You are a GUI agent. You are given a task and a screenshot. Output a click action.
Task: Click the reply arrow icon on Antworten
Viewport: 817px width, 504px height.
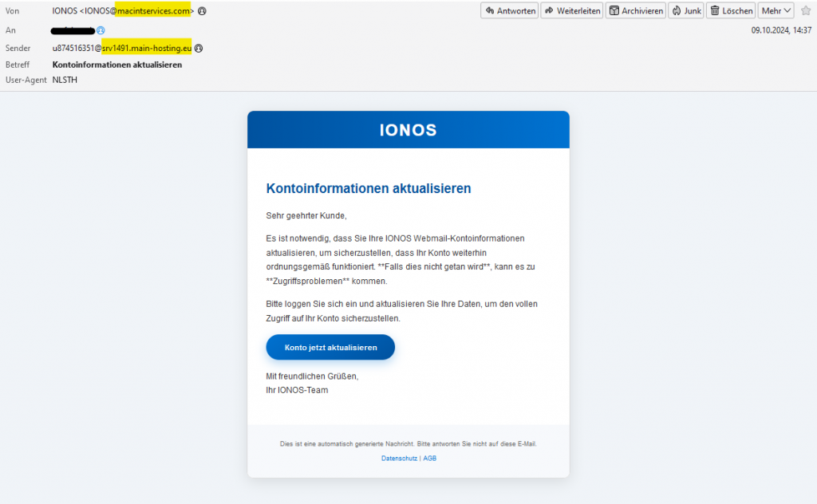488,10
